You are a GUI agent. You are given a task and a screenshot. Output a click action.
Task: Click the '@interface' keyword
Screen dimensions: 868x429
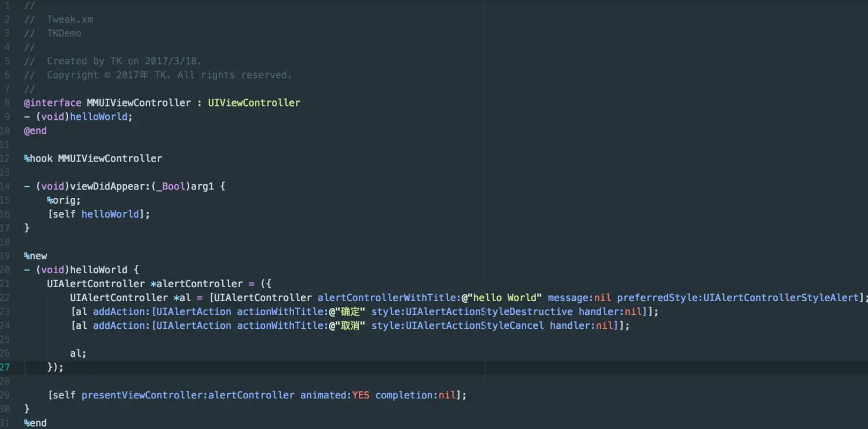tap(53, 102)
